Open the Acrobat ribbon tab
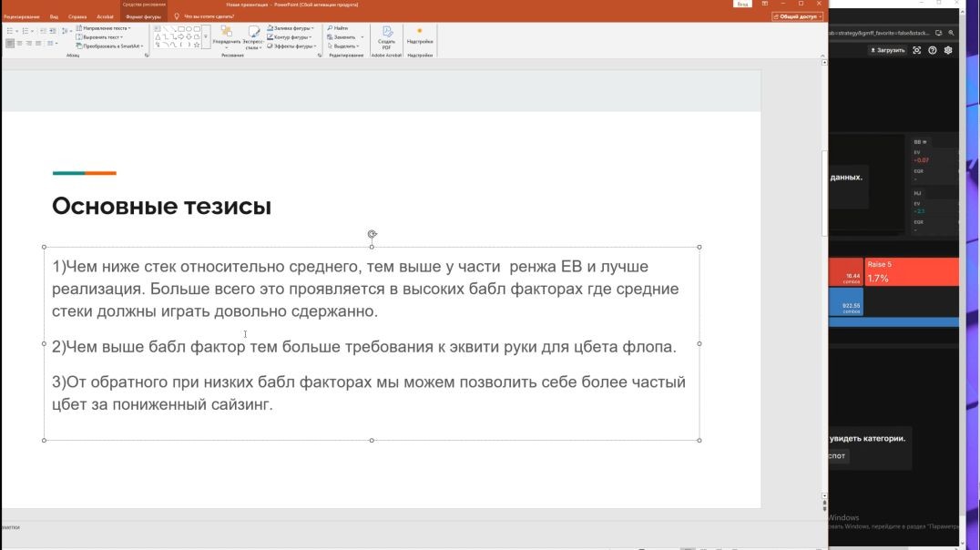980x550 pixels. (105, 17)
